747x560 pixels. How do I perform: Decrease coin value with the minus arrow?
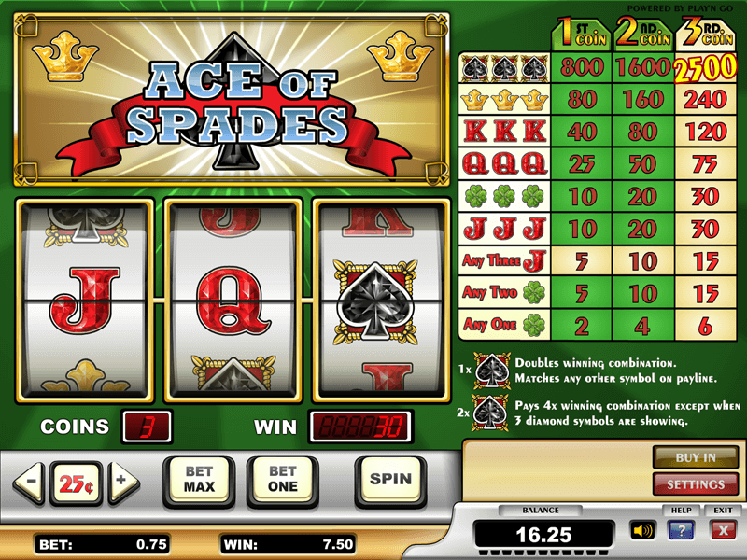[30, 482]
